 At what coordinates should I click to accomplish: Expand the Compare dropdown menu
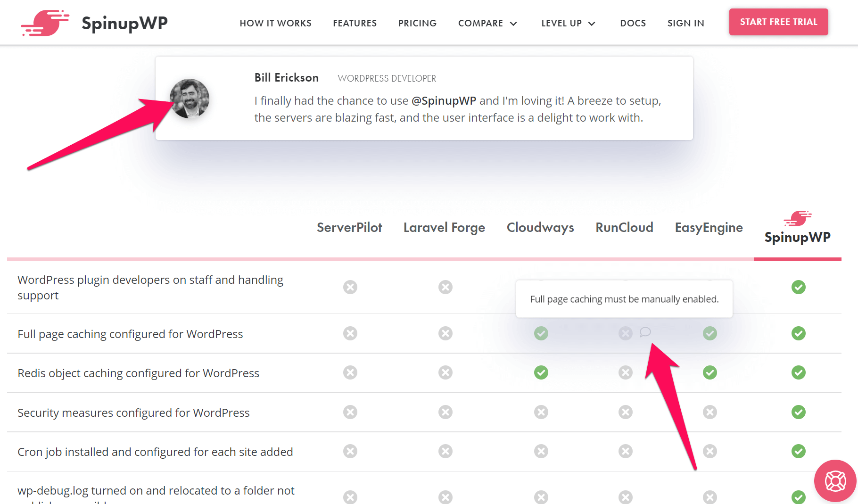pyautogui.click(x=487, y=23)
